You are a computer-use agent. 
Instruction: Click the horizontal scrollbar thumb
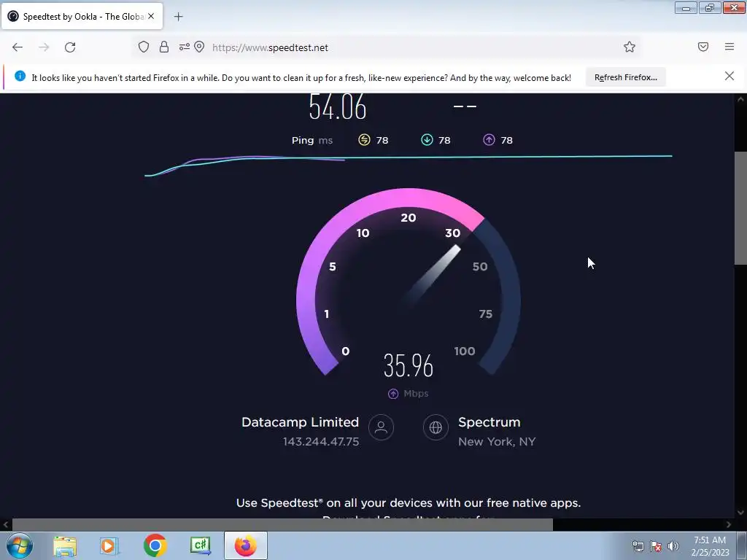pyautogui.click(x=282, y=525)
